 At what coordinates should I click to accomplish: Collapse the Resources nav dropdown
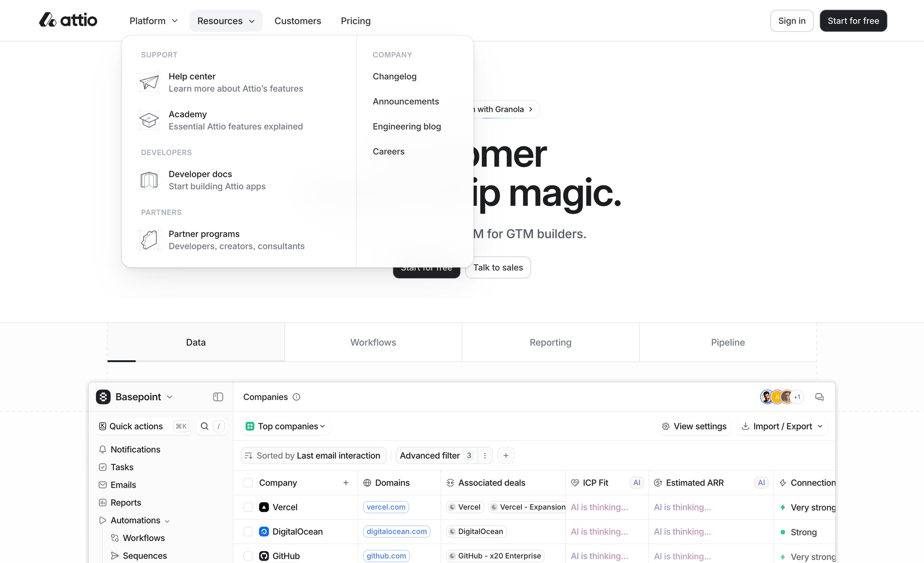pyautogui.click(x=226, y=21)
